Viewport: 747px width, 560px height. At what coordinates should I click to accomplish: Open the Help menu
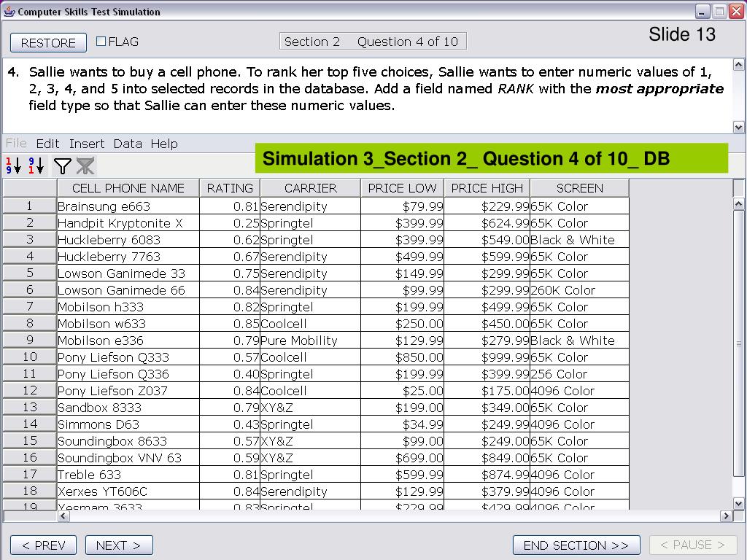pyautogui.click(x=164, y=144)
